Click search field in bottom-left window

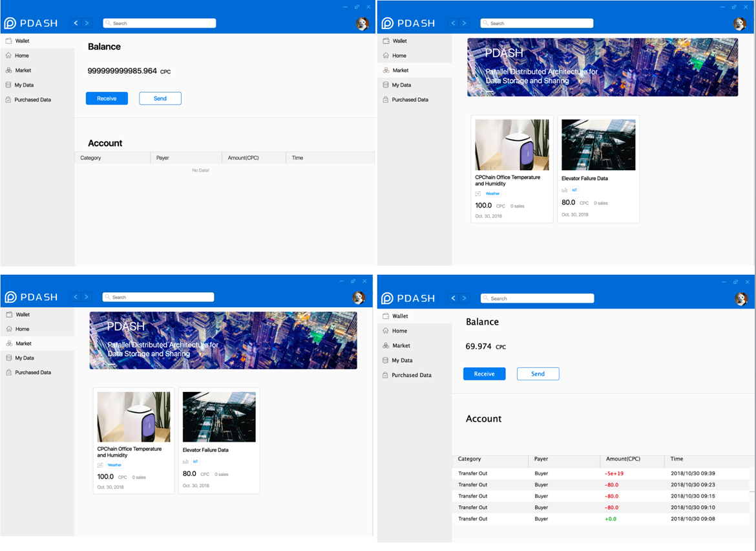coord(158,297)
